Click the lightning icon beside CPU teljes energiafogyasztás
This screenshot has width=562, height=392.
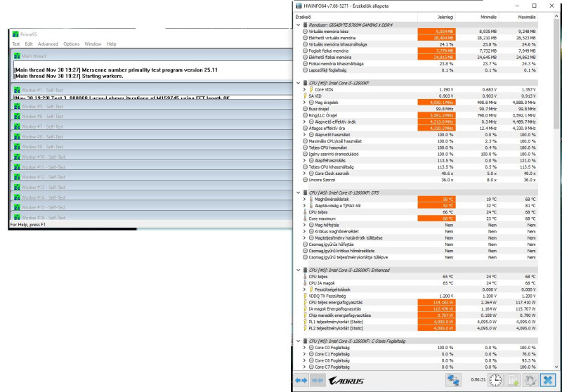[x=305, y=302]
